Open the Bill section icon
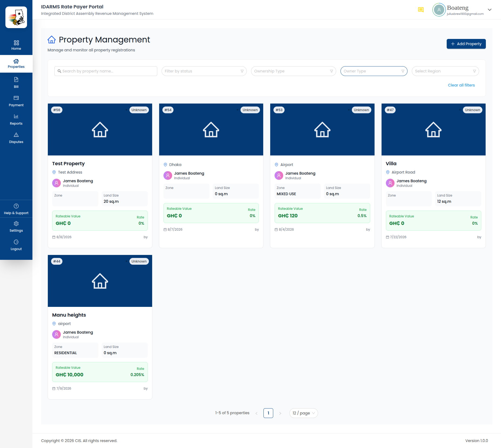Screen dimensions: 501x448 (16, 79)
